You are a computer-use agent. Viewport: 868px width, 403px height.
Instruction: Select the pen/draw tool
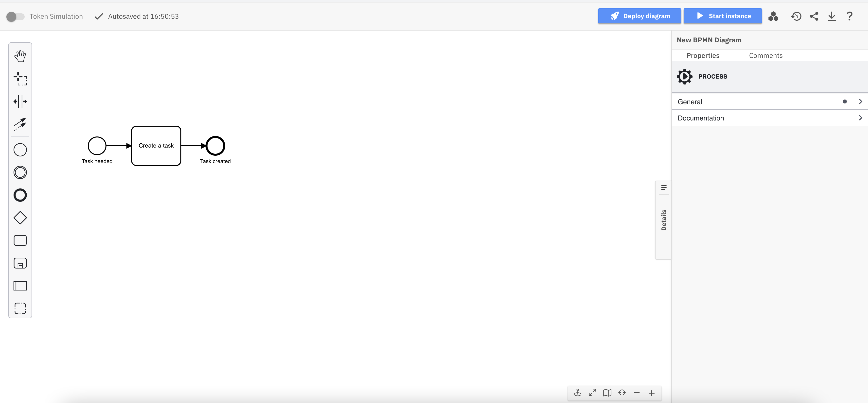pyautogui.click(x=20, y=123)
